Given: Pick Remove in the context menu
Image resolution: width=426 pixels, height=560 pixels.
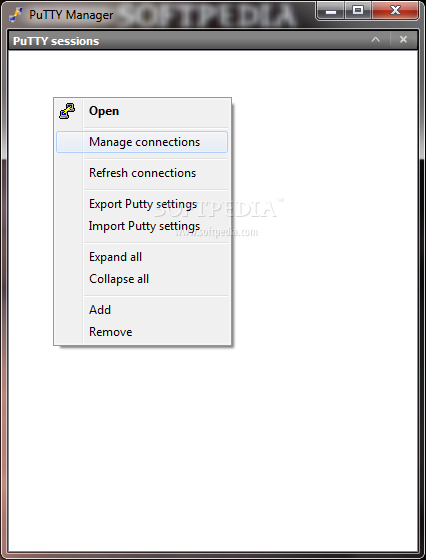Looking at the screenshot, I should tap(142, 332).
